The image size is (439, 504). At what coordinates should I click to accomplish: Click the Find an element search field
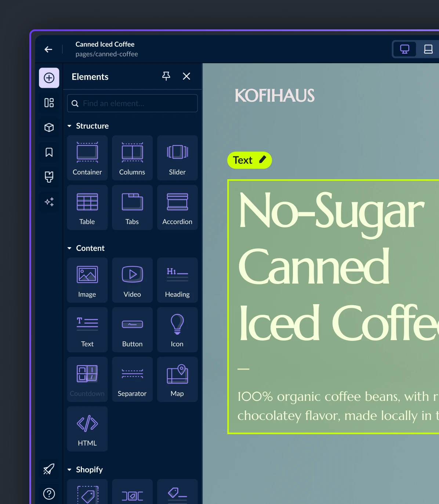coord(133,103)
